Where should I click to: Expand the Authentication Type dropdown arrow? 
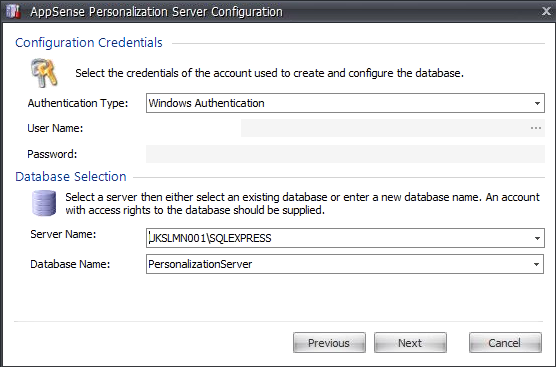[537, 103]
